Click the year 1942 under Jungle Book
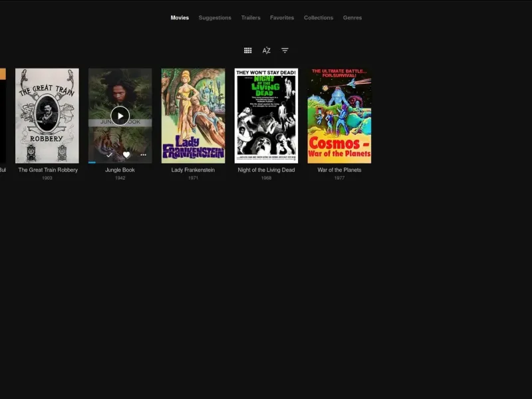The height and width of the screenshot is (399, 532). tap(120, 178)
